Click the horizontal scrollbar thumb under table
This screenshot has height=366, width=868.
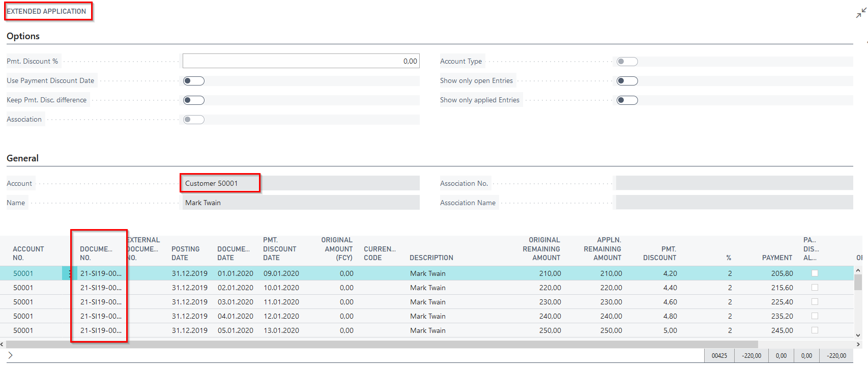point(382,345)
